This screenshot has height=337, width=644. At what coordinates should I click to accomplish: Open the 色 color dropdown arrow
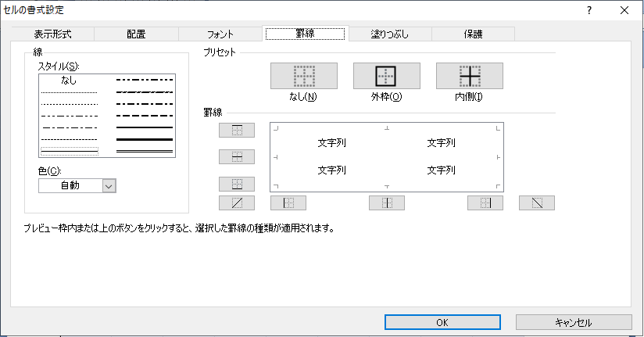click(109, 185)
